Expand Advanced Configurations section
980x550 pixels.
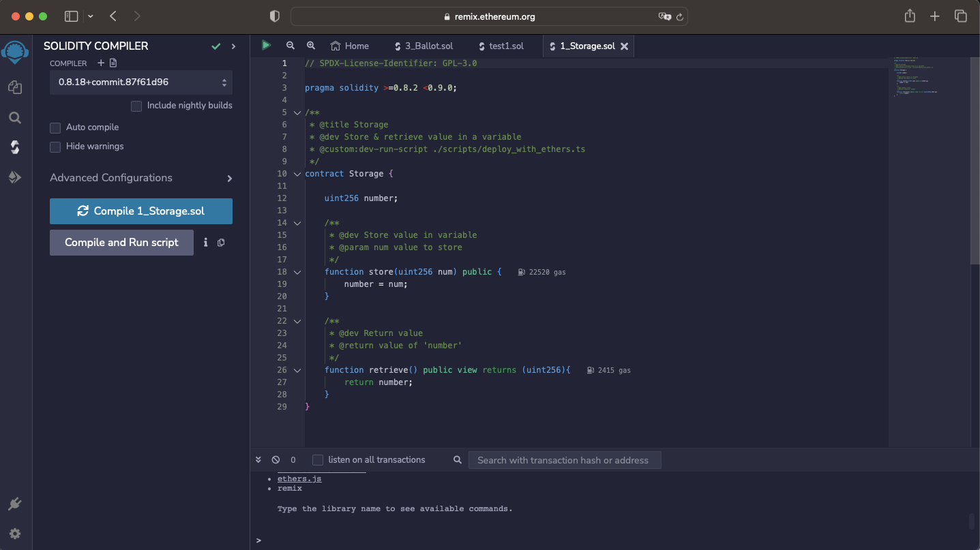click(x=141, y=178)
